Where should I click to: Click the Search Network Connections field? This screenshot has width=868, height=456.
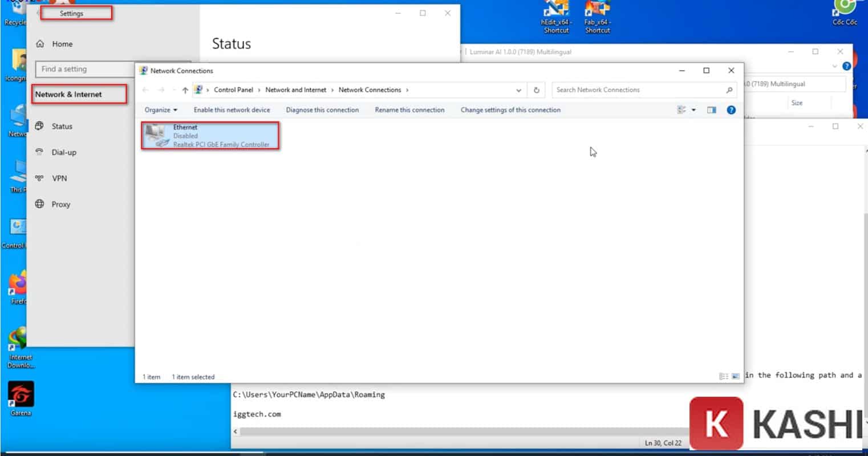pyautogui.click(x=639, y=90)
